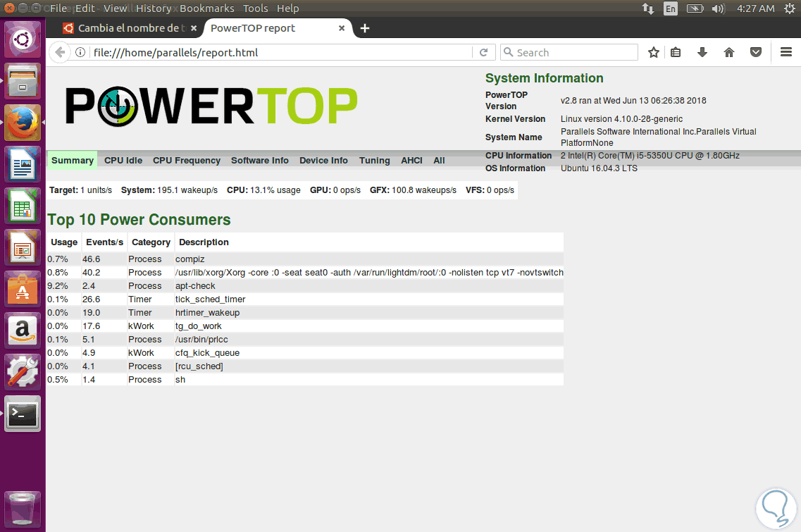Viewport: 801px width, 532px height.
Task: Open the Amazon launcher icon
Action: point(23,330)
